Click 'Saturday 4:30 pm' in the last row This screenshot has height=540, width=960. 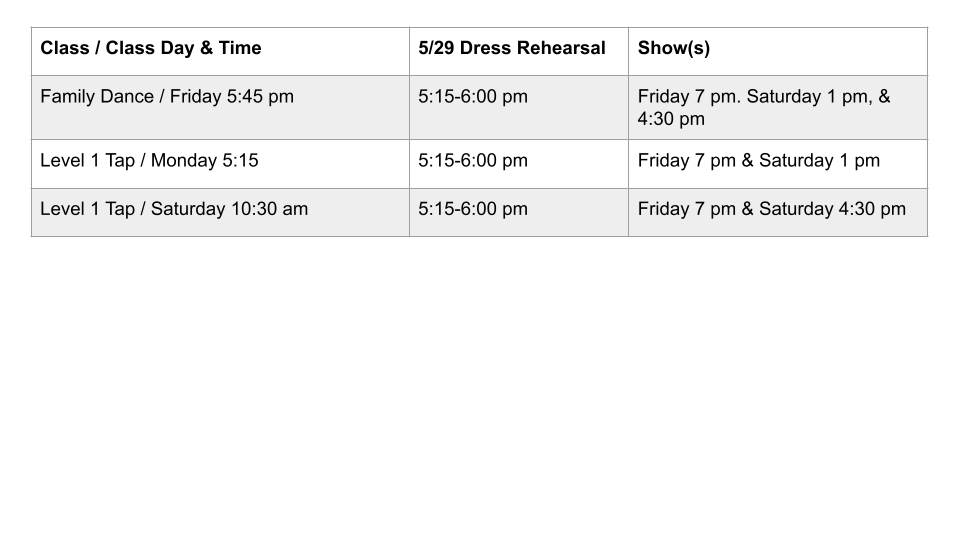coord(832,209)
